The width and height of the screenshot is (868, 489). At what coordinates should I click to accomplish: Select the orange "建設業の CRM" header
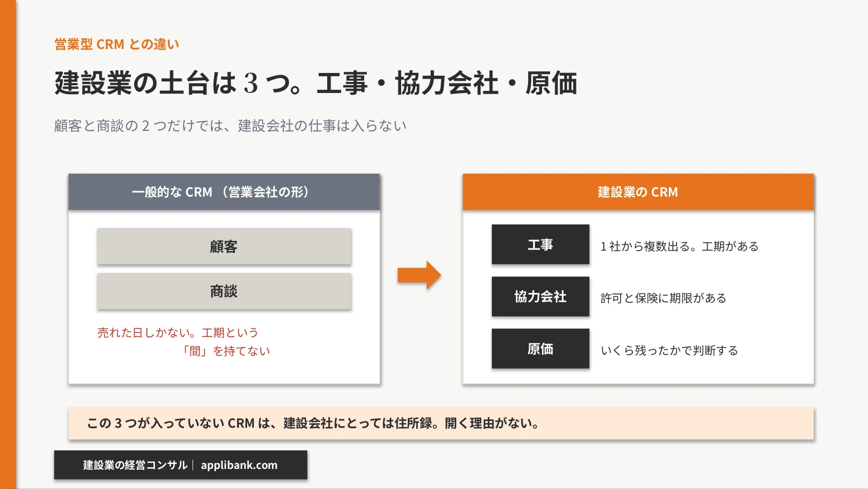click(638, 192)
